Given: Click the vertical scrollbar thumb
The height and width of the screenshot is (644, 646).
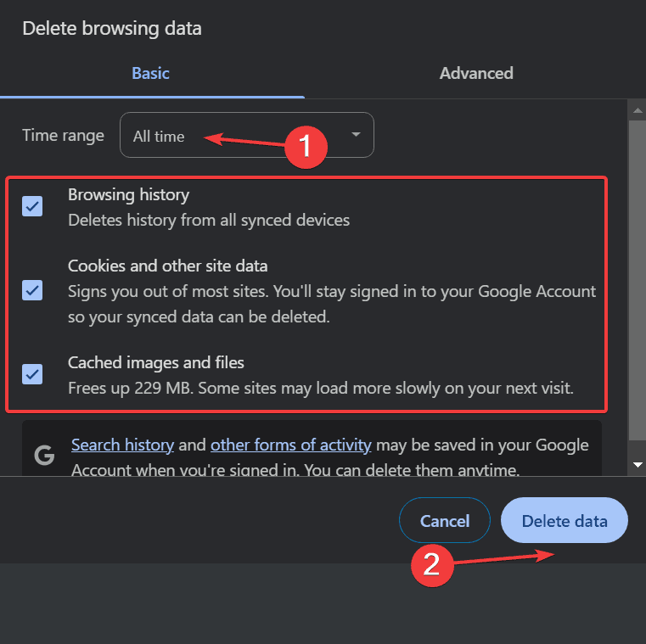Looking at the screenshot, I should pyautogui.click(x=638, y=280).
